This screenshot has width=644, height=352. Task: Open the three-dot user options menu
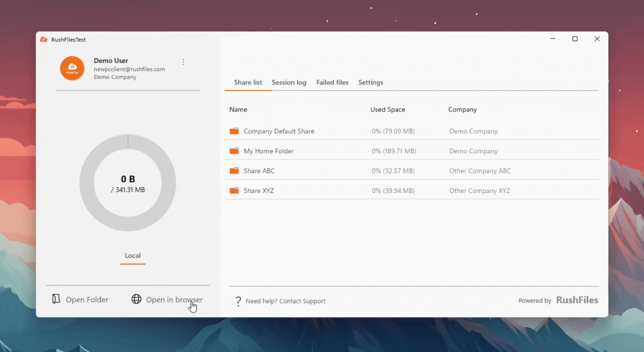pyautogui.click(x=183, y=62)
